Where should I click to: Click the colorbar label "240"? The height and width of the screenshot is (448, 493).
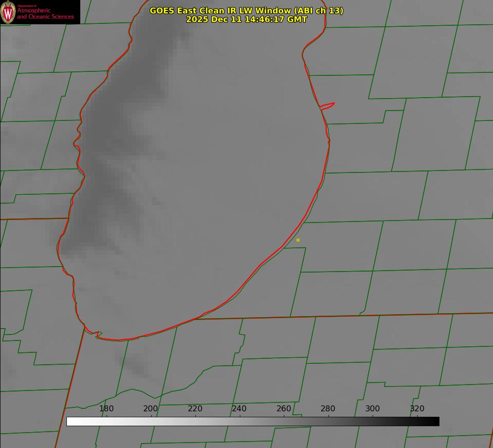239,409
